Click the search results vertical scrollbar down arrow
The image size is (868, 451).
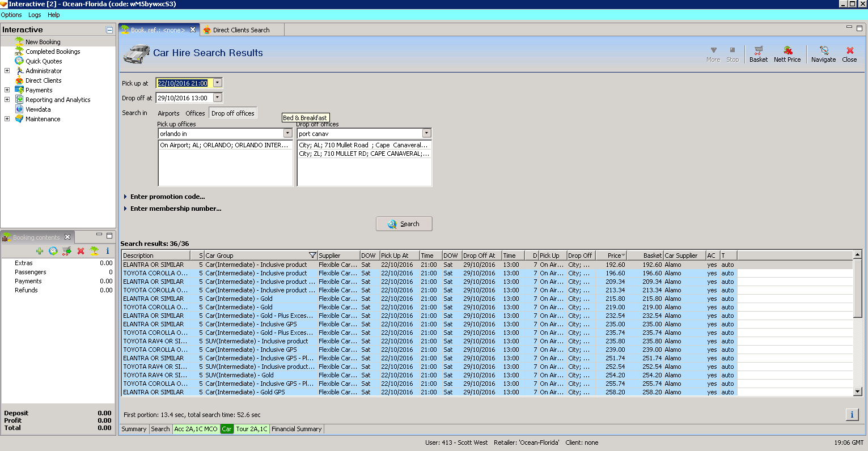pyautogui.click(x=857, y=392)
